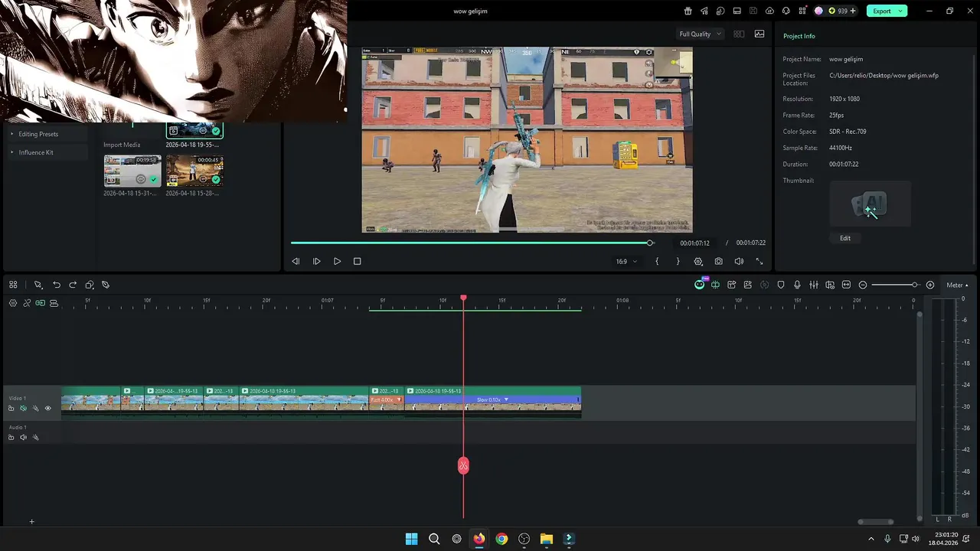Take a snapshot with the camera icon
980x551 pixels.
(718, 261)
